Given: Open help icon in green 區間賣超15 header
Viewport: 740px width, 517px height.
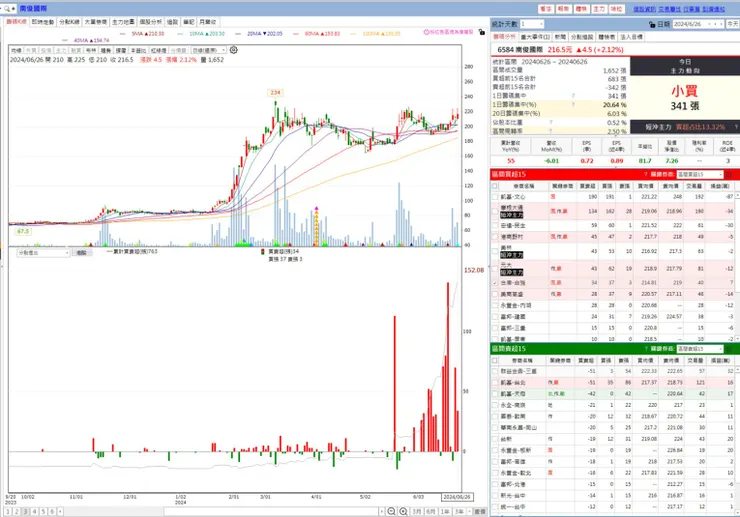Looking at the screenshot, I should click(646, 349).
